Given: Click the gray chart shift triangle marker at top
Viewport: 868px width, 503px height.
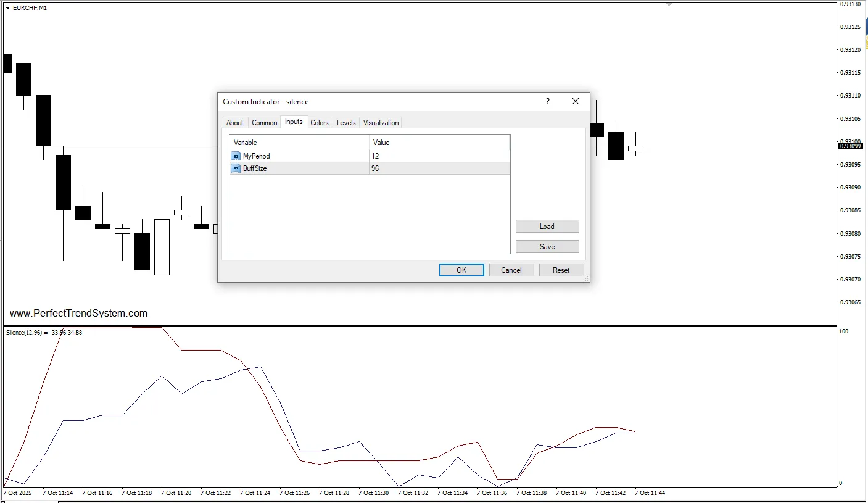Looking at the screenshot, I should click(x=669, y=4).
